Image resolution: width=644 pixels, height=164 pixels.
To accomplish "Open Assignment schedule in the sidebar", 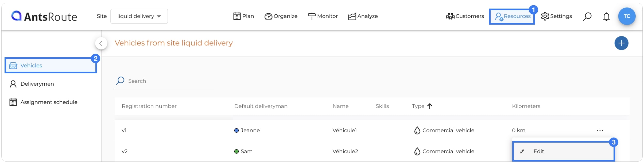I will (x=43, y=102).
